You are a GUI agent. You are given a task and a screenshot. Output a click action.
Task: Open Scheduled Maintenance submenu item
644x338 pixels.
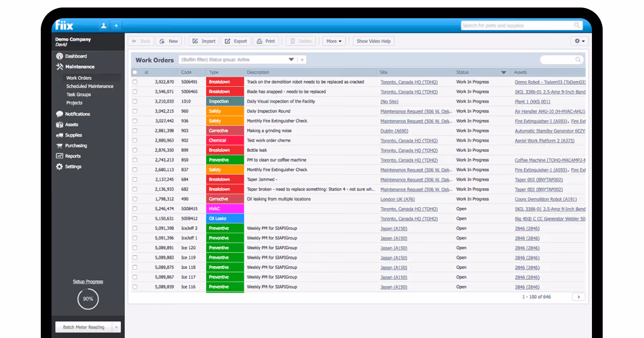pos(90,86)
